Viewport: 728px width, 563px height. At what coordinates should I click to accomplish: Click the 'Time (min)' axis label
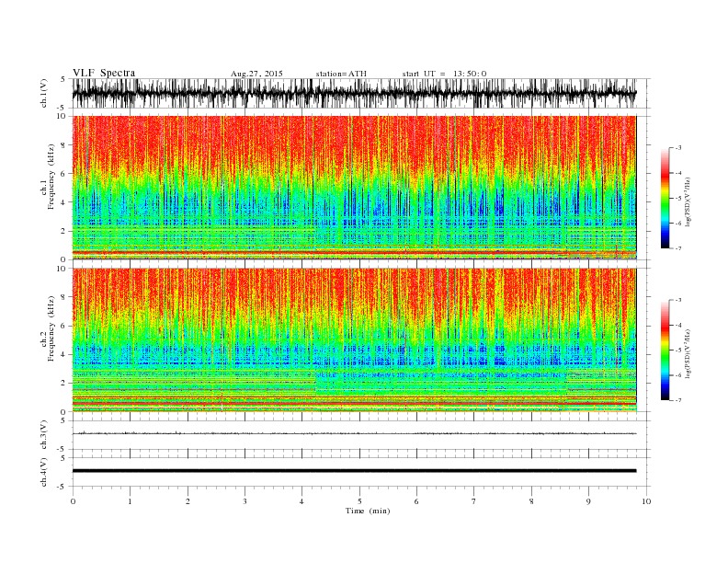tap(368, 511)
